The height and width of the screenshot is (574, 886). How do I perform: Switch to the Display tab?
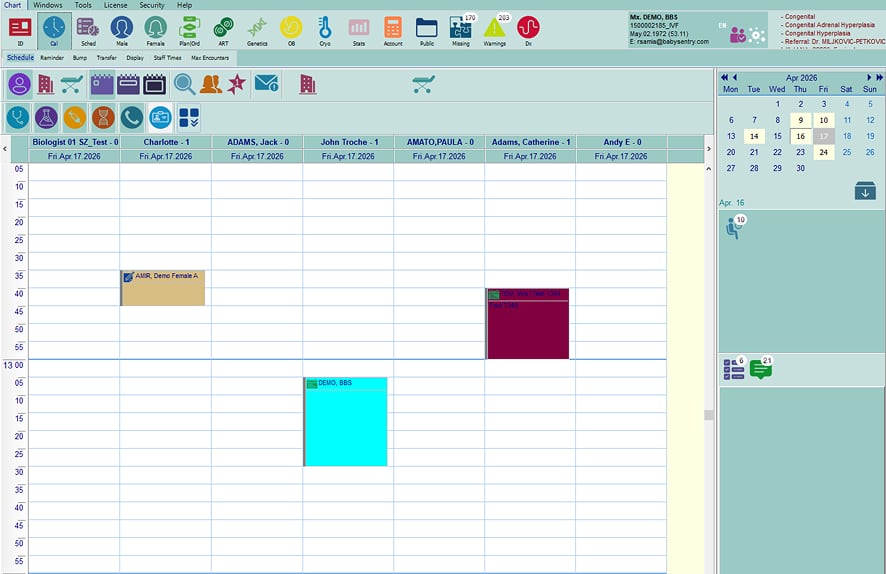pos(134,58)
